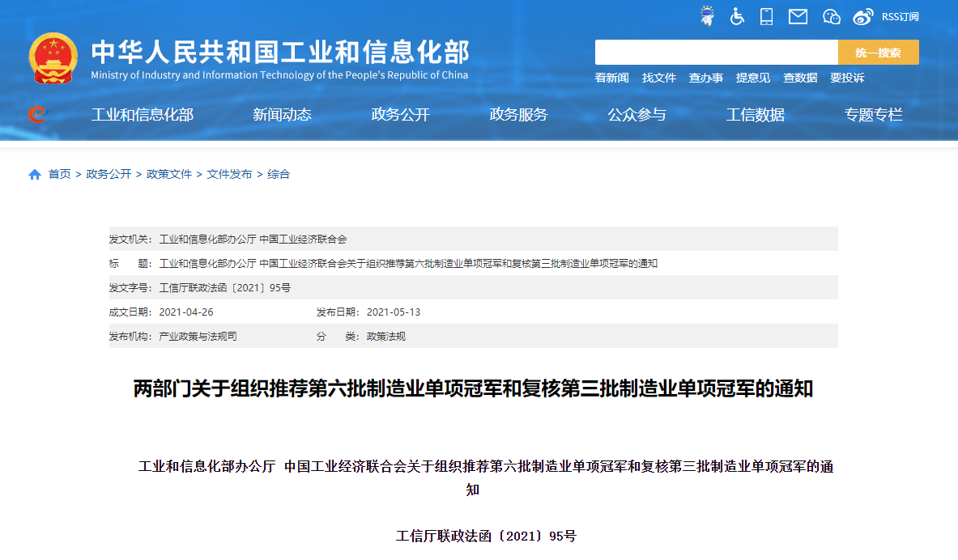Open the Weibo icon link
Screen dimensions: 958x560
pyautogui.click(x=863, y=16)
